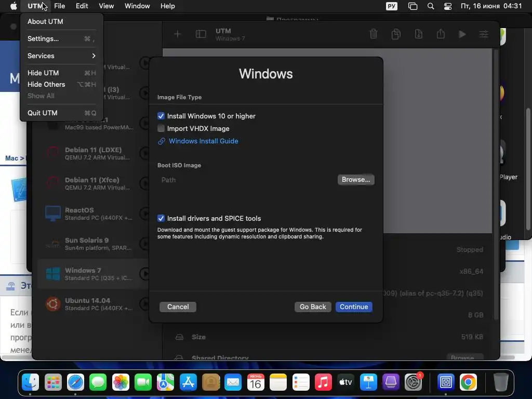This screenshot has height=399, width=532.
Task: Choose Hide UTM in the menu
Action: click(x=61, y=73)
